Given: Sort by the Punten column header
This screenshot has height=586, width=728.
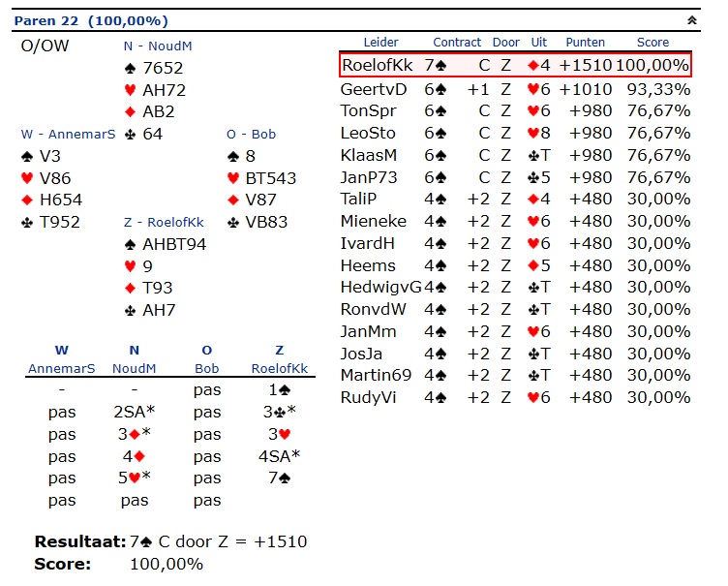Looking at the screenshot, I should coord(585,43).
